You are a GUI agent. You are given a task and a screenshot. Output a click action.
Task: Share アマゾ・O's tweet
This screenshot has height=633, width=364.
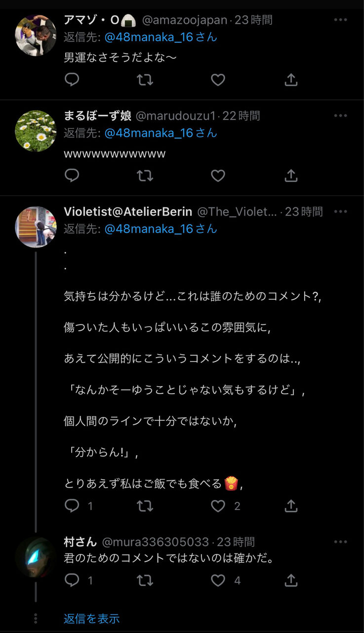pyautogui.click(x=291, y=80)
